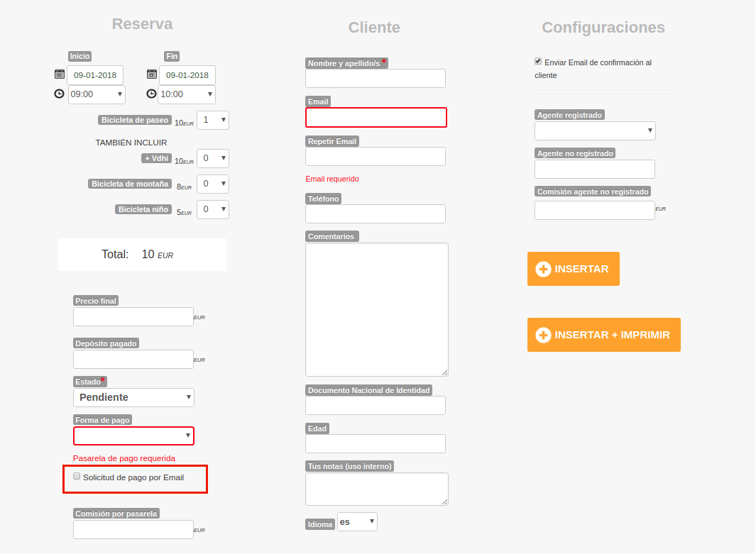Click the plus icon on INSERTAR + IMPRIMIR

pos(543,335)
